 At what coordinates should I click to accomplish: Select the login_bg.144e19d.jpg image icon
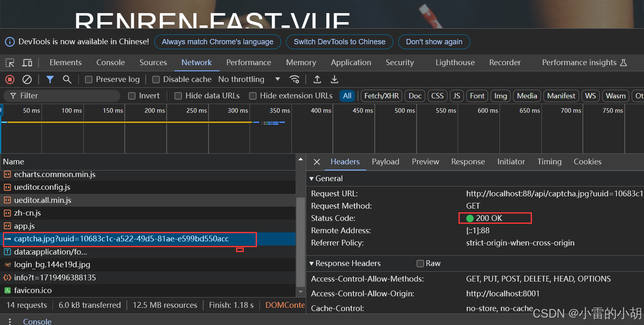7,265
